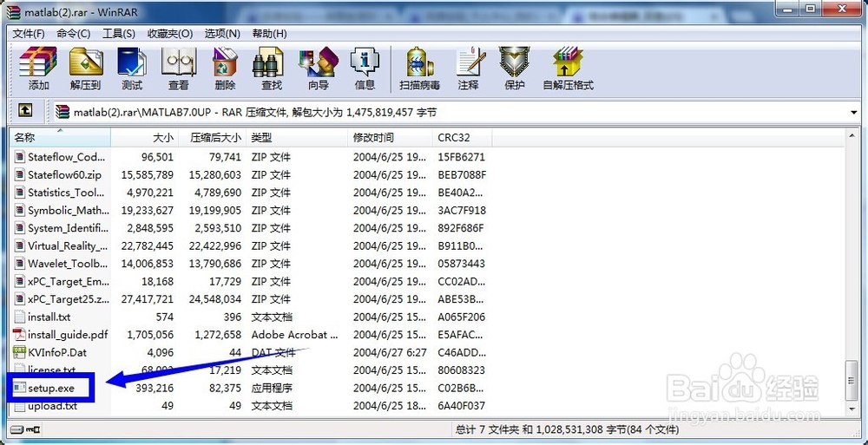Open the File (文件) menu
The width and height of the screenshot is (868, 445).
pos(29,34)
